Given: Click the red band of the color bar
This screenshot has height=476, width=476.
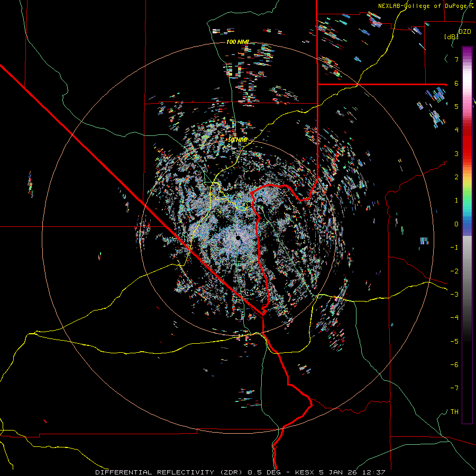Looking at the screenshot, I should pos(467,146).
